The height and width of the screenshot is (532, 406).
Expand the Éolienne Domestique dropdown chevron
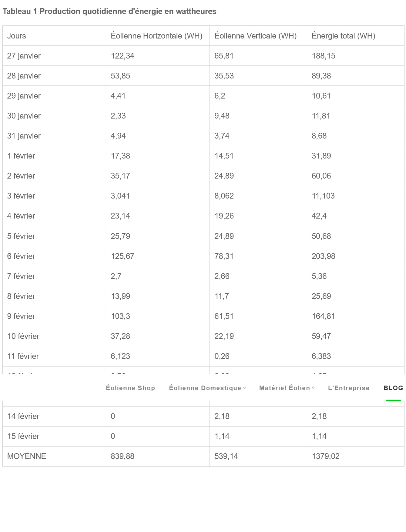tap(244, 388)
